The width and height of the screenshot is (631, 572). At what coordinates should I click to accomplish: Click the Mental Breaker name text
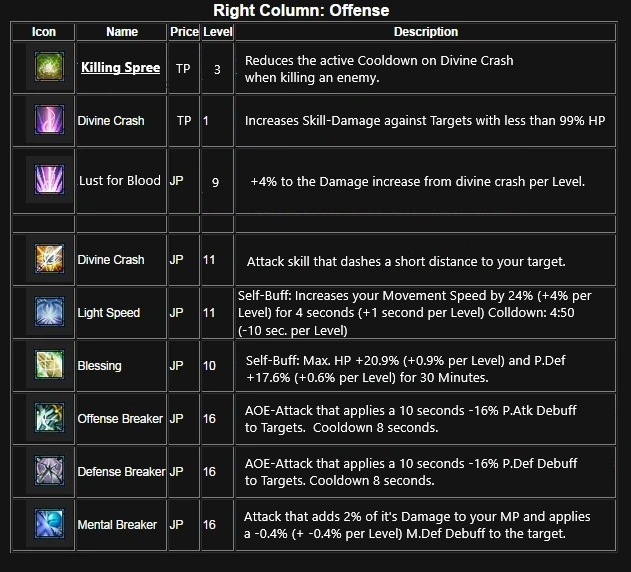coord(117,525)
